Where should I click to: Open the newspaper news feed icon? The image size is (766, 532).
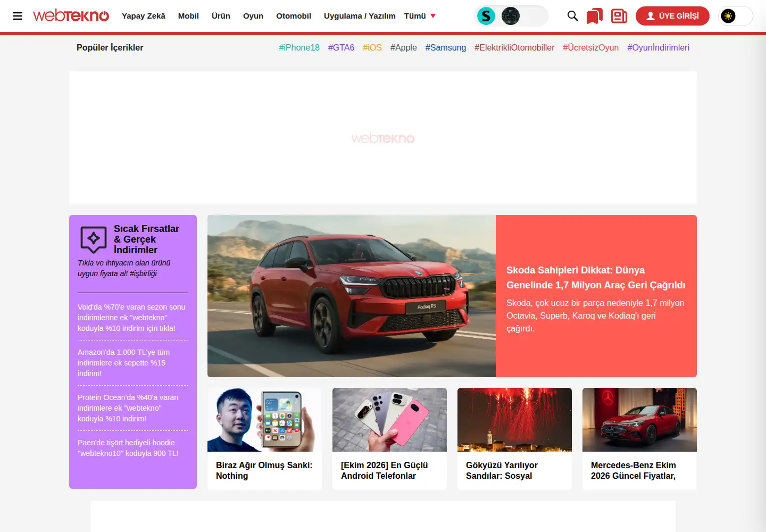click(619, 16)
